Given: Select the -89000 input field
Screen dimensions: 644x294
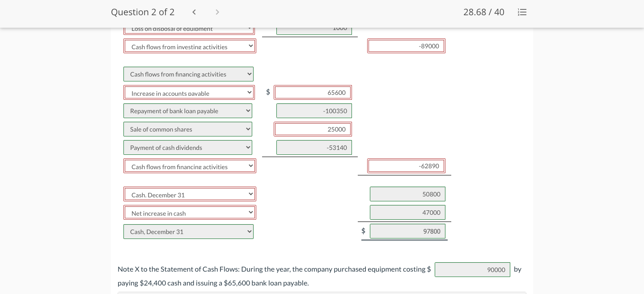Looking at the screenshot, I should (406, 46).
